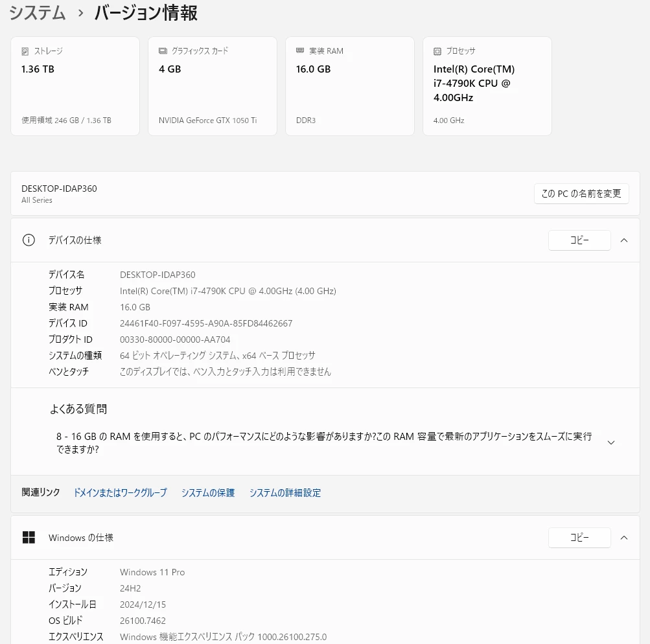Viewport: 650px width, 644px height.
Task: Collapse the Windows の仕様 section
Action: 624,538
